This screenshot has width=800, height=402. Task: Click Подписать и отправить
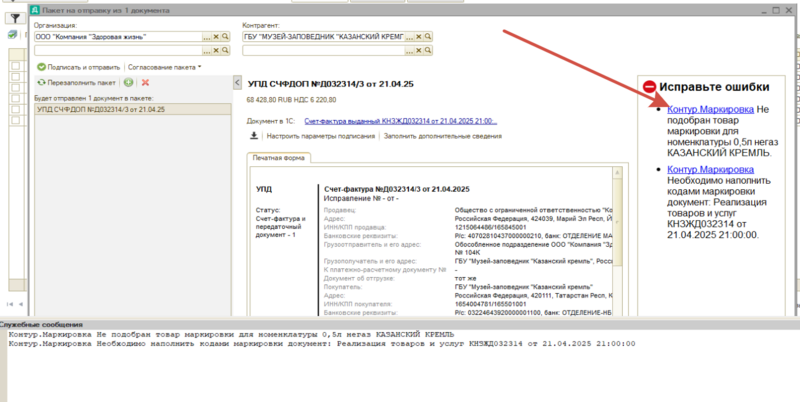tap(79, 67)
